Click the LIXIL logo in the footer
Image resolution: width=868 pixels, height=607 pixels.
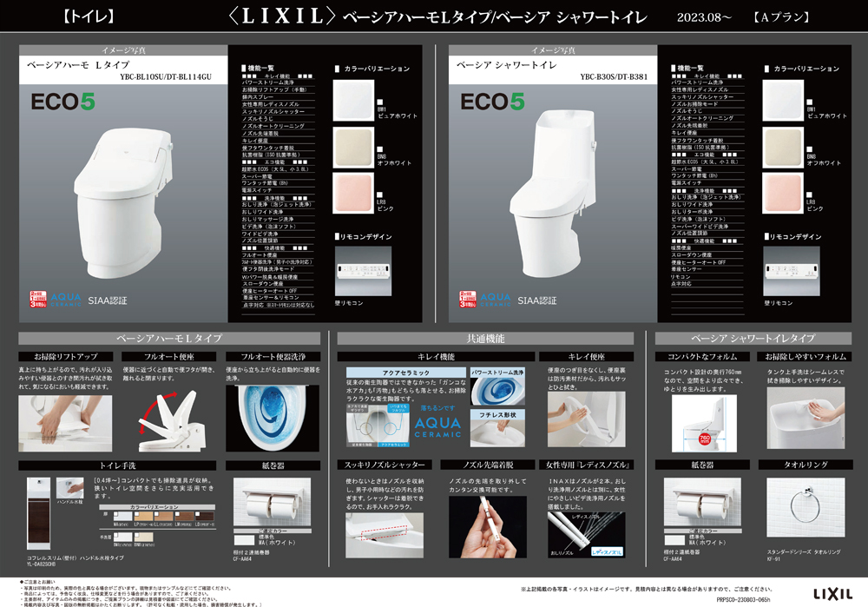pos(832,594)
